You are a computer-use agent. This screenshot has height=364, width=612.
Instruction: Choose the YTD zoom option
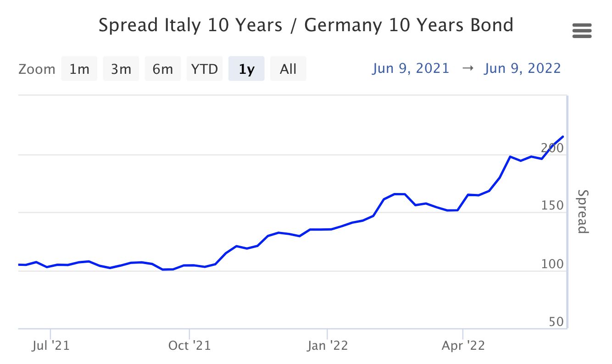(x=205, y=69)
